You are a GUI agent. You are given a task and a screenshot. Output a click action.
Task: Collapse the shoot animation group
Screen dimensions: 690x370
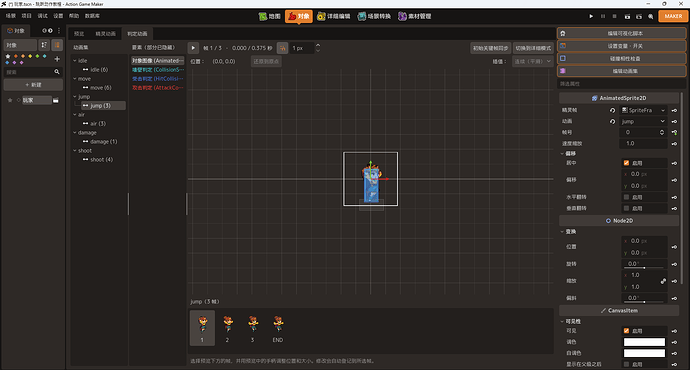point(75,150)
